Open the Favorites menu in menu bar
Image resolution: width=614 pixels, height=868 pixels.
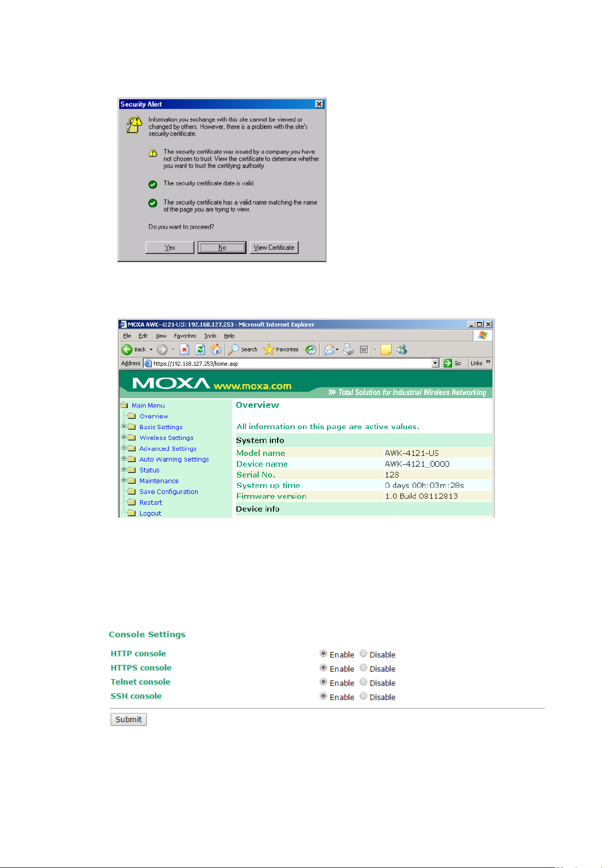(185, 336)
